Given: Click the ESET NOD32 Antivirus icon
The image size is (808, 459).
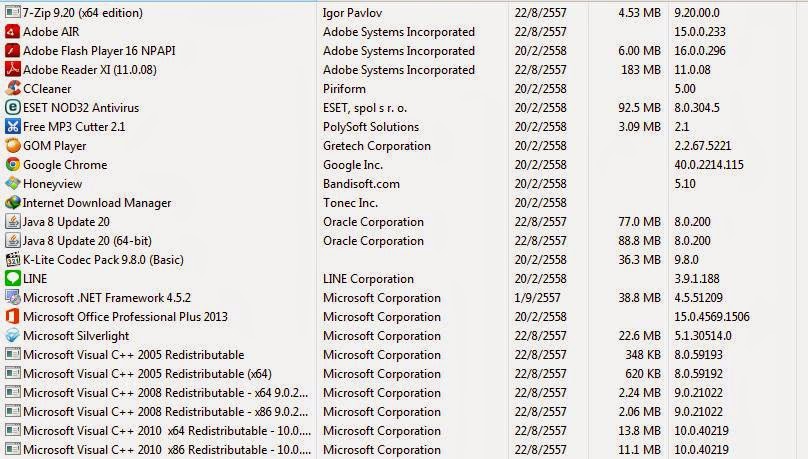Looking at the screenshot, I should 12,108.
